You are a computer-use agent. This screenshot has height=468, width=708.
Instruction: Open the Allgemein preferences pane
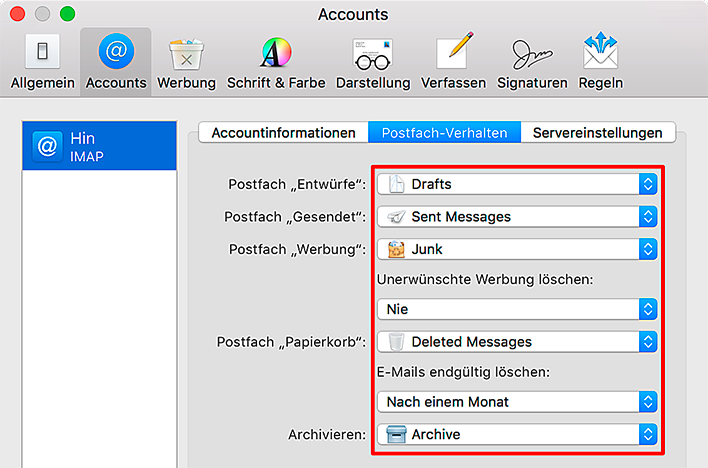42,62
